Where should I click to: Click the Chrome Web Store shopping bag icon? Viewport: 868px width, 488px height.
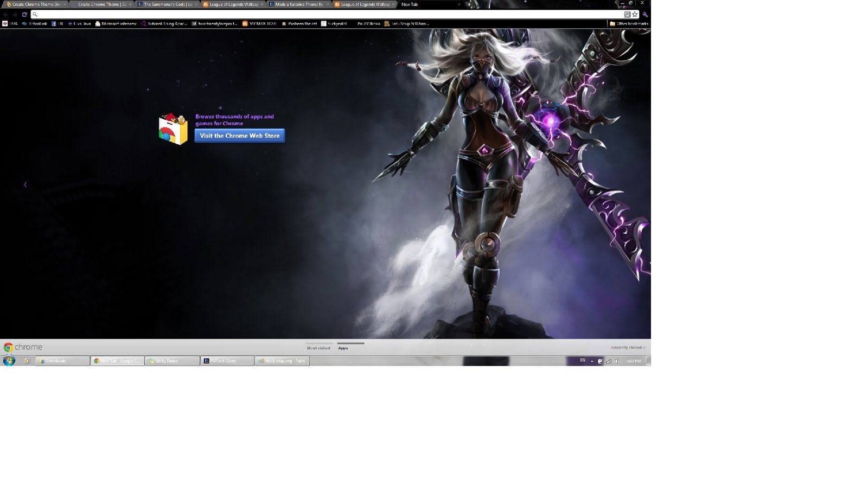173,129
